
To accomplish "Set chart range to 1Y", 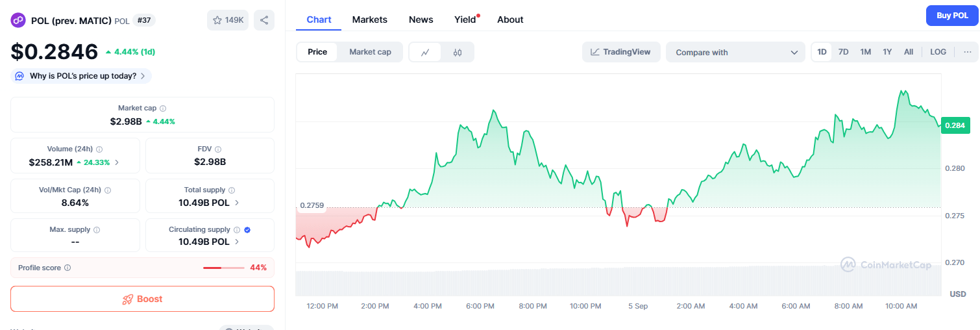I will point(887,52).
